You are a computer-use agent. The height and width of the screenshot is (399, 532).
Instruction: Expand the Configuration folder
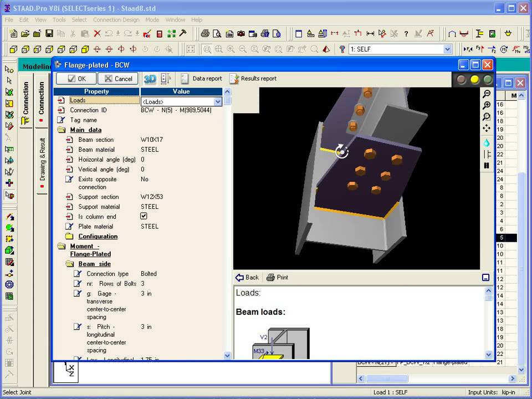[x=70, y=237]
